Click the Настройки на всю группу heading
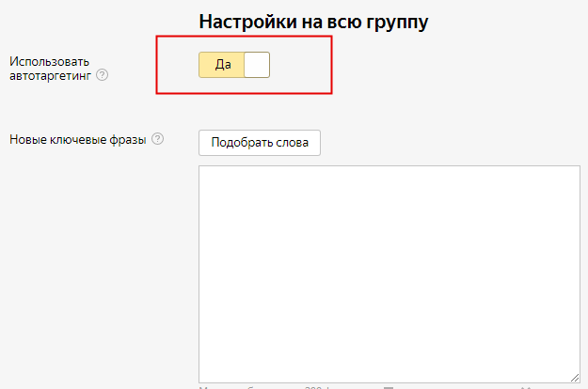 (313, 22)
